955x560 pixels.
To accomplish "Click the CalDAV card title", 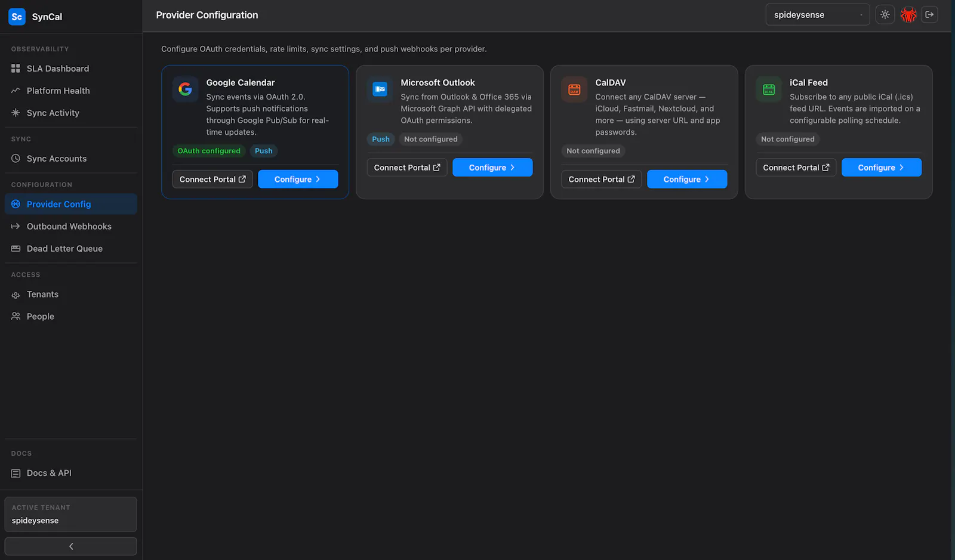I will [611, 83].
